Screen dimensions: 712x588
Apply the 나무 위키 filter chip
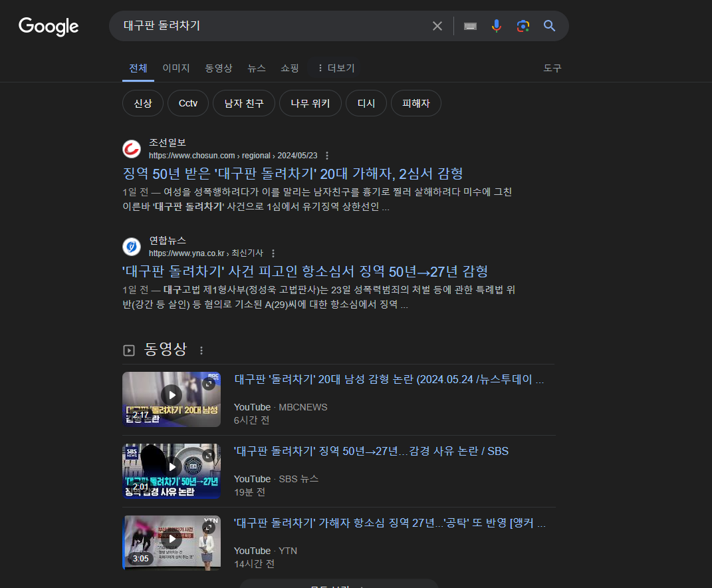[x=310, y=103]
